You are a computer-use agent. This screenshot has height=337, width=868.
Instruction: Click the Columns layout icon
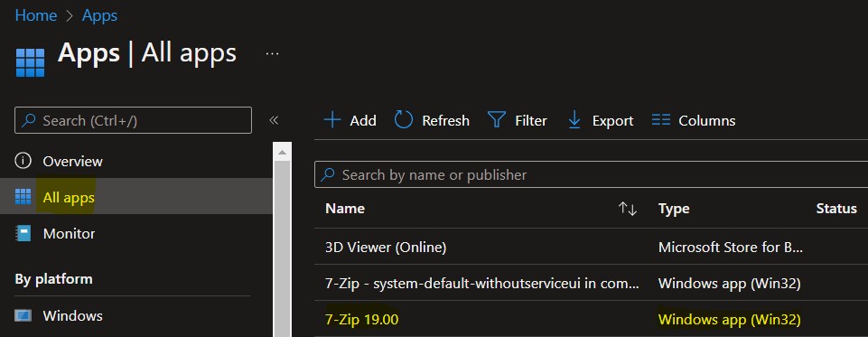[661, 120]
